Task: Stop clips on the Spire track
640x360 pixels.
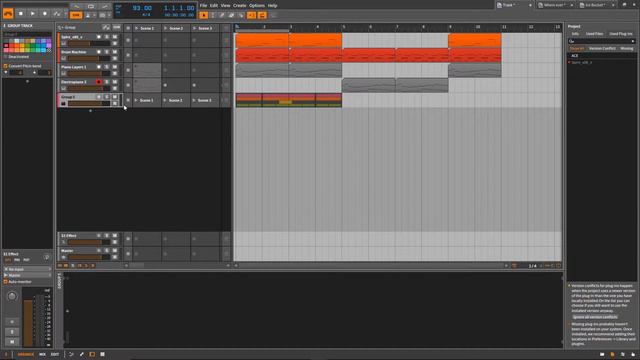Action: click(128, 40)
